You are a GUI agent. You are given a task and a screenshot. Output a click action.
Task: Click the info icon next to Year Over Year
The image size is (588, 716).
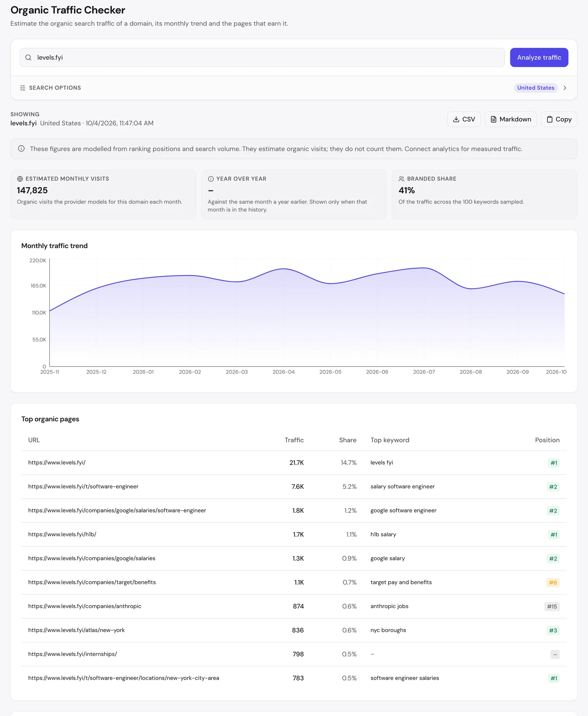[211, 179]
